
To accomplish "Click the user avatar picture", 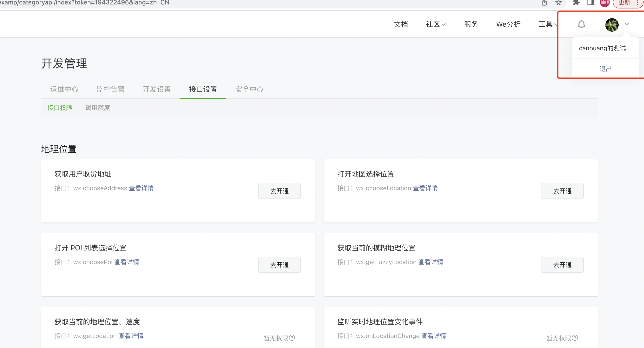I will click(x=612, y=24).
